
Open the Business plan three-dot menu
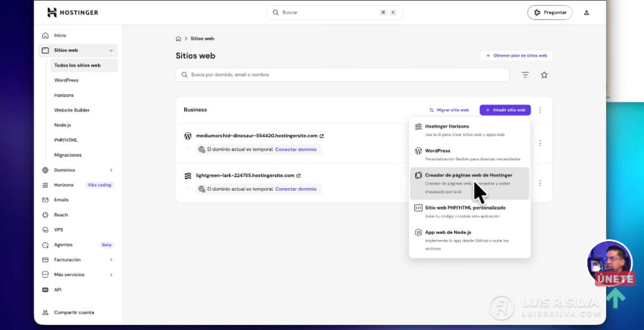tap(540, 110)
